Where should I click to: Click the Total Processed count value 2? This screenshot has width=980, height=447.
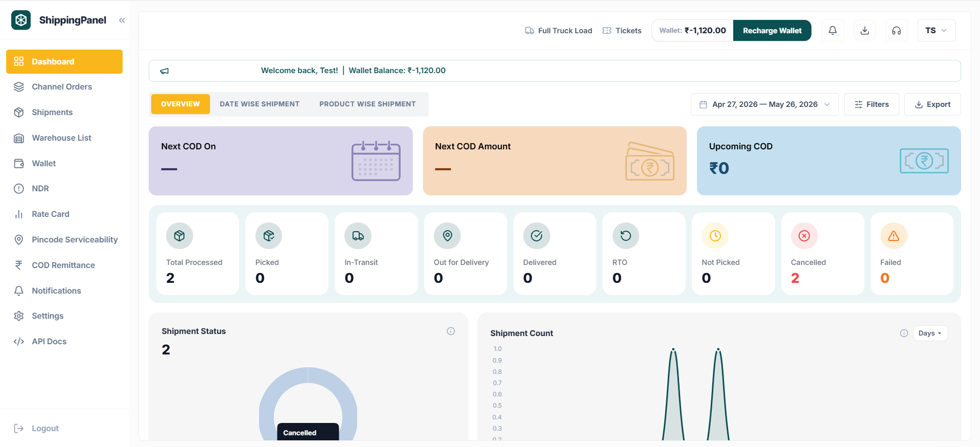pyautogui.click(x=170, y=278)
